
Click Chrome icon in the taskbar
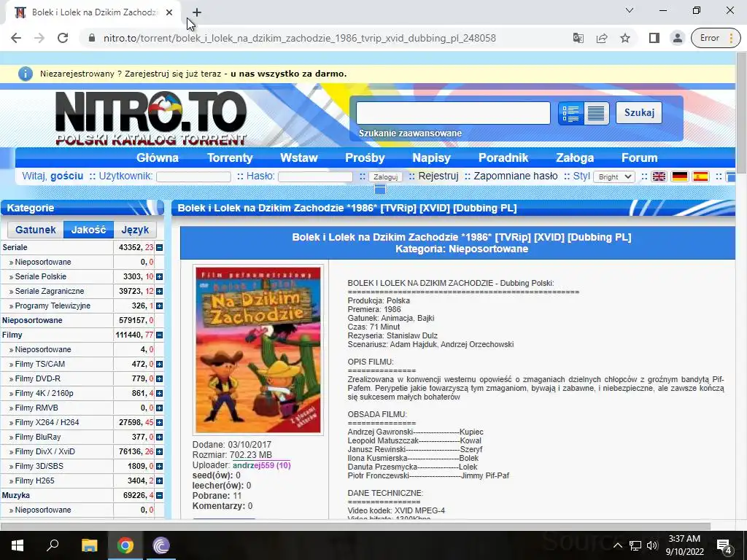click(x=125, y=545)
